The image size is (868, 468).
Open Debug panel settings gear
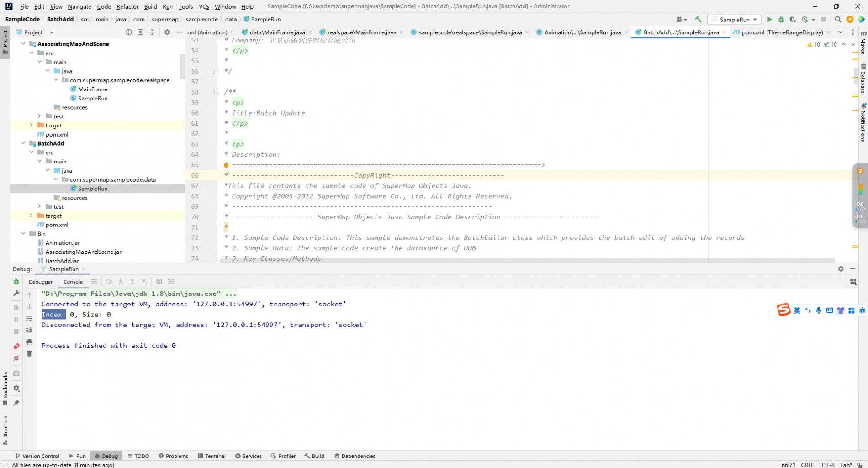(16, 389)
